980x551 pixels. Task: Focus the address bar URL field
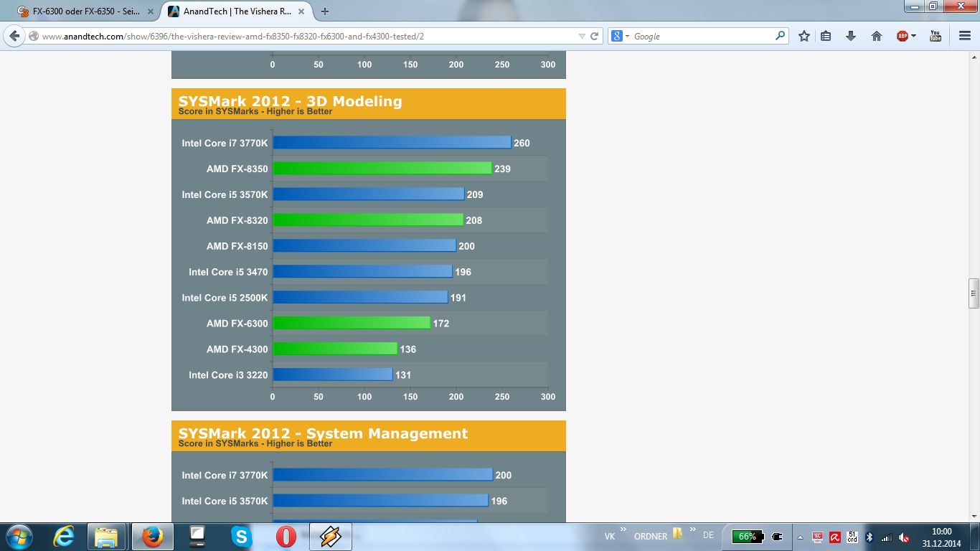click(x=308, y=36)
